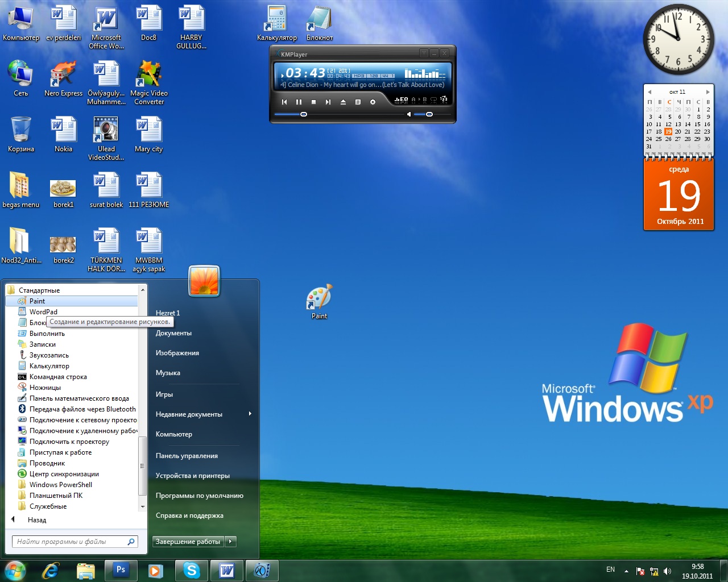Image resolution: width=728 pixels, height=582 pixels.
Task: Click the Skype taskbar button
Action: coord(192,570)
